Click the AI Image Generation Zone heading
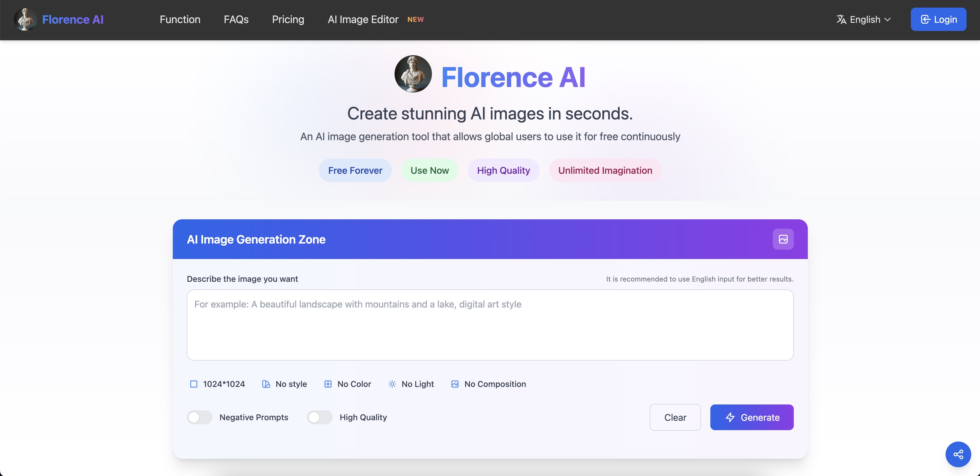The width and height of the screenshot is (980, 476). pyautogui.click(x=256, y=239)
